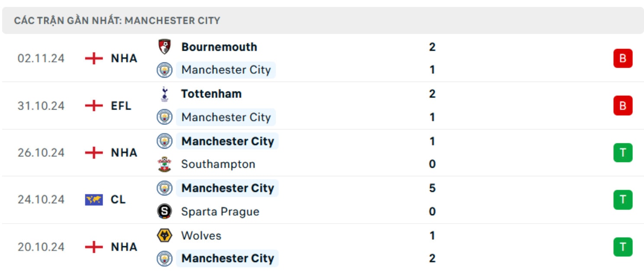Select green T badge for Sparta Prague match
This screenshot has height=280, width=644.
(x=623, y=200)
